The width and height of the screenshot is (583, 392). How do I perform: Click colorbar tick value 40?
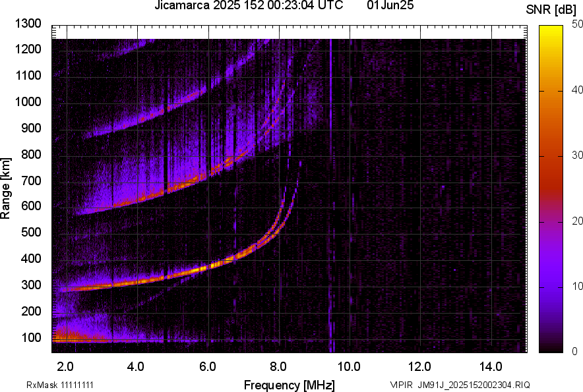(577, 90)
